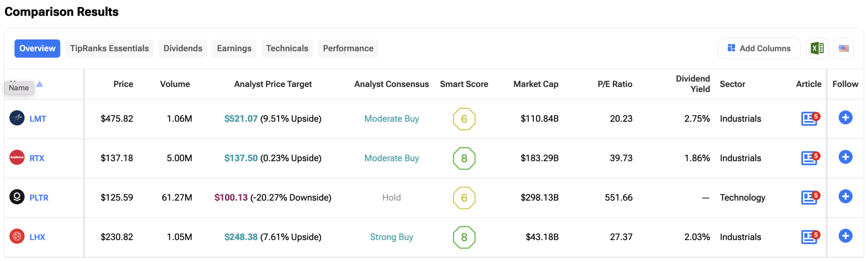The width and height of the screenshot is (868, 261).
Task: Switch to the Earnings tab
Action: coord(234,48)
